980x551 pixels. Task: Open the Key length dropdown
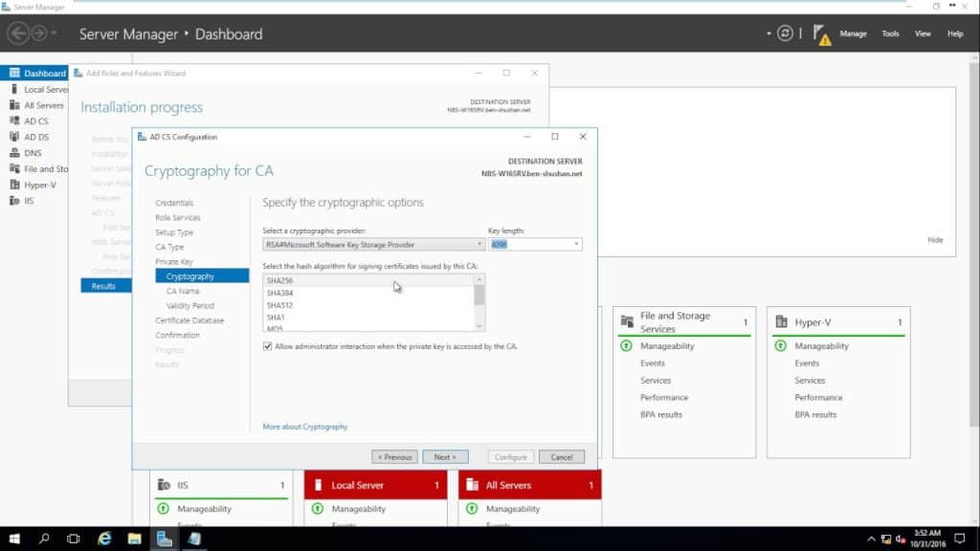576,244
